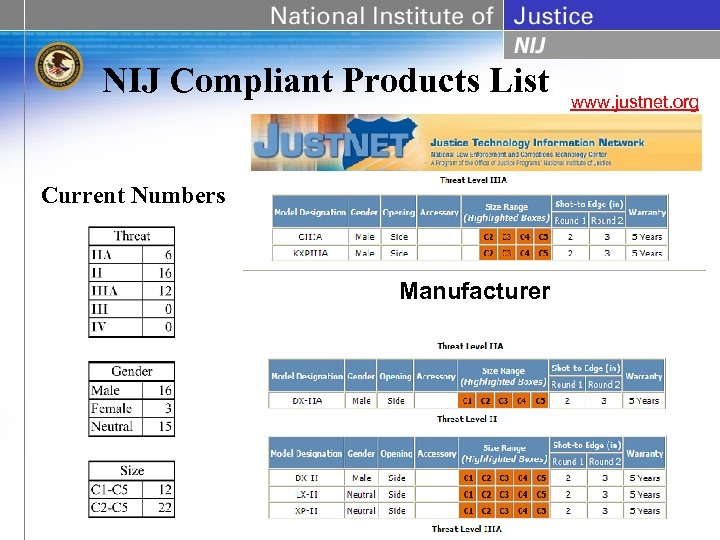Select the 'C1-C5' size row
The image size is (720, 540).
(131, 489)
